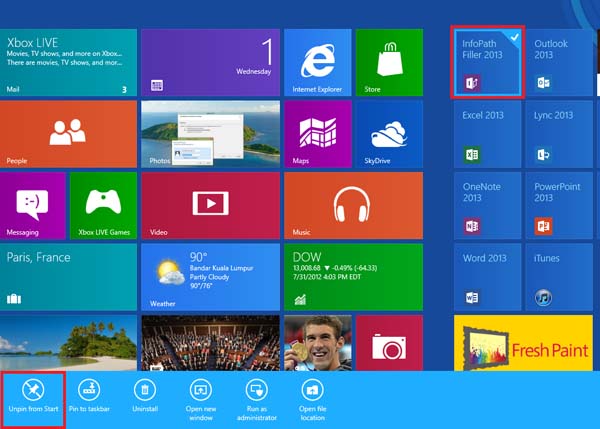This screenshot has height=429, width=600.
Task: Launch Lync 2013 tile
Action: coord(559,134)
